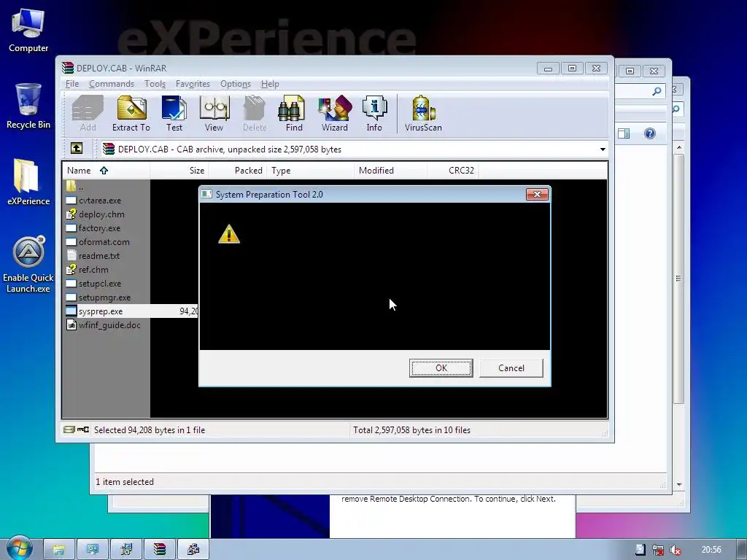
Task: Select factory.exe in file list
Action: point(99,228)
